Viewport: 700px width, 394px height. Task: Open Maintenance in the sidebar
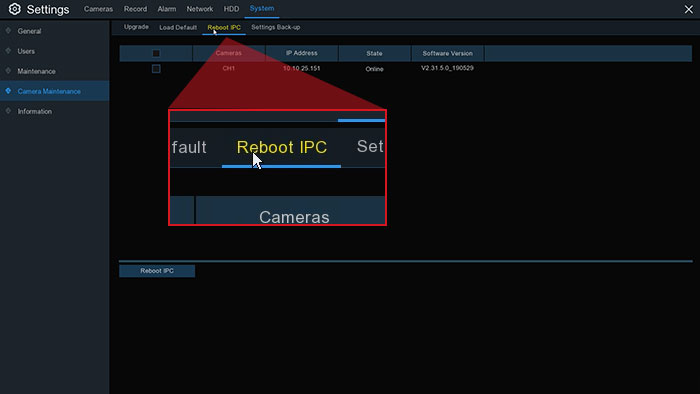click(54, 71)
